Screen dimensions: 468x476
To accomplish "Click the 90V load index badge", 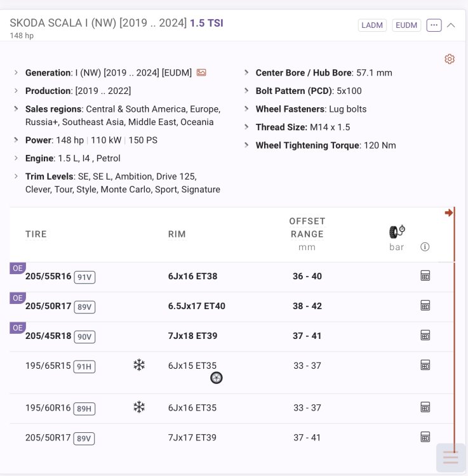I will click(84, 336).
